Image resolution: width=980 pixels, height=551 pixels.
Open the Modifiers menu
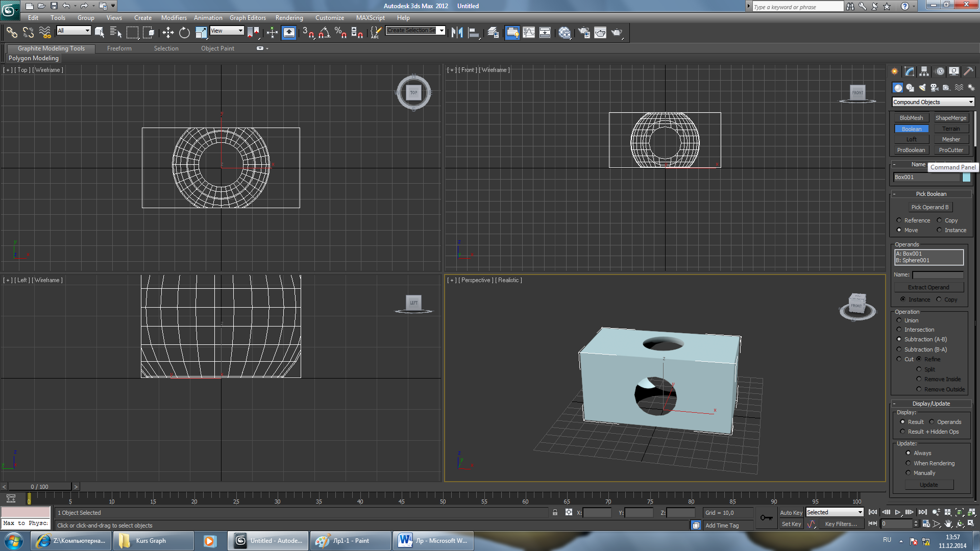click(x=174, y=18)
